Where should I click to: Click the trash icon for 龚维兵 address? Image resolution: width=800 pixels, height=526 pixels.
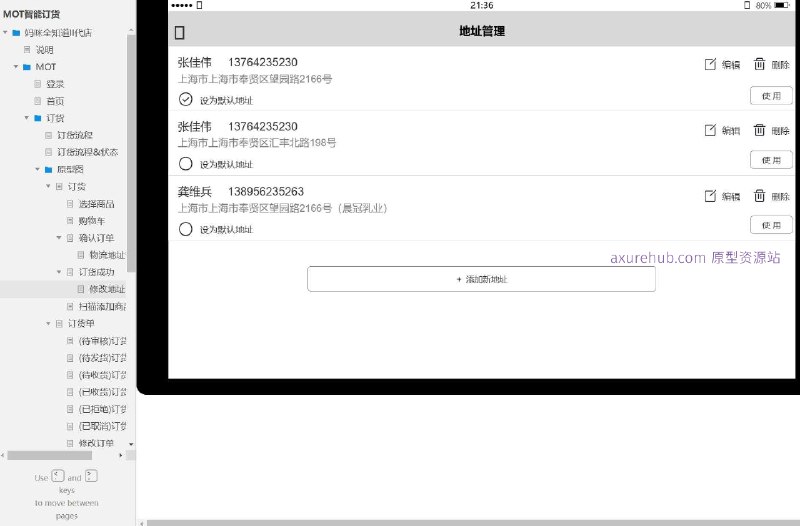tap(759, 196)
